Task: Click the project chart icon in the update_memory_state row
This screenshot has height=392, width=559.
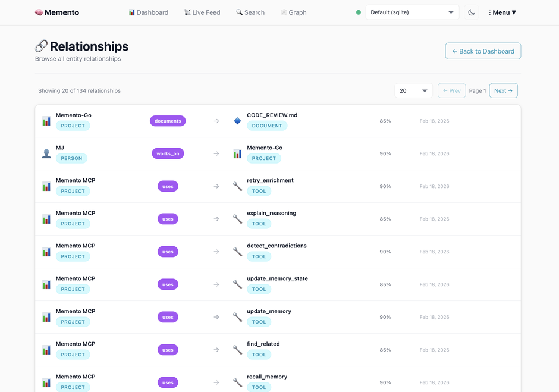Action: click(x=46, y=284)
